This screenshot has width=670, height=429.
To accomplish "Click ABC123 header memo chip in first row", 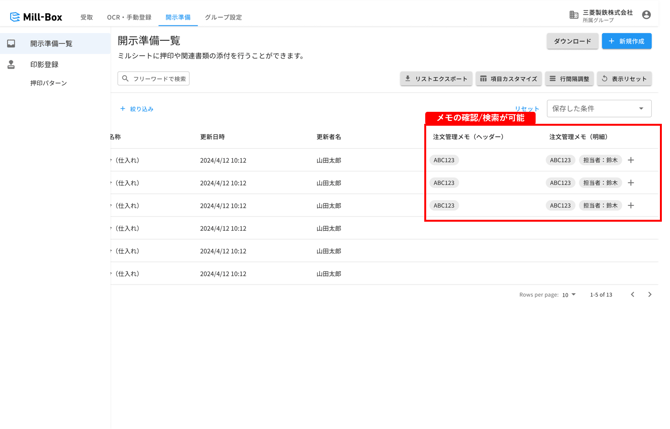I will [x=444, y=160].
